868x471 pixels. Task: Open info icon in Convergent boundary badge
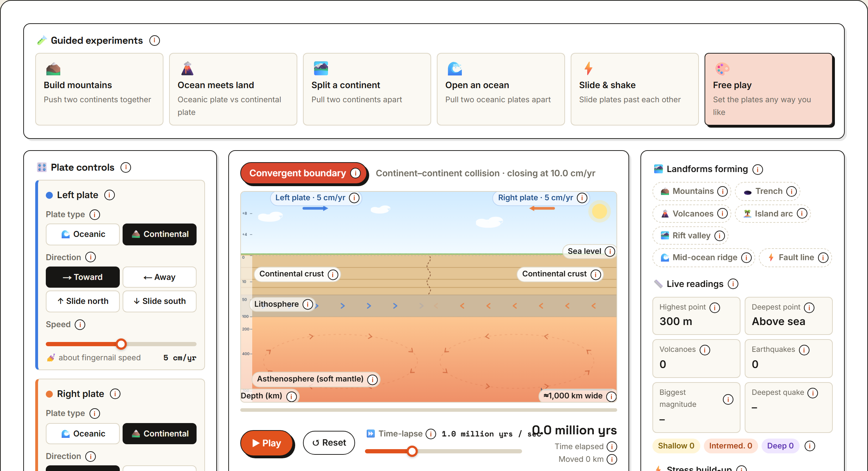coord(355,173)
